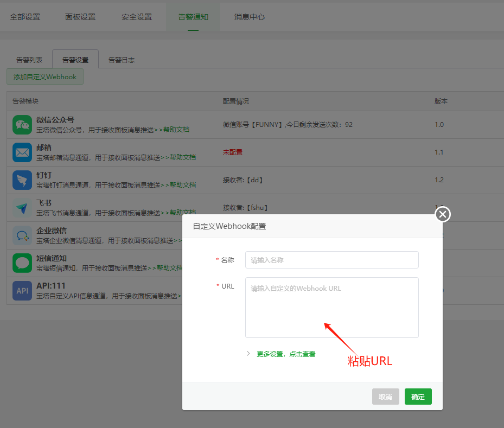Image resolution: width=504 pixels, height=428 pixels.
Task: Click the 自定义Webhook配置 dialog title
Action: (229, 226)
